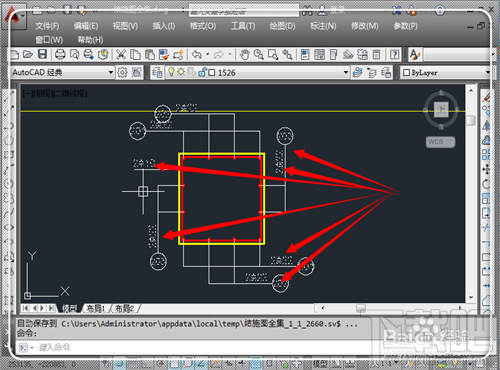Open Plot Preview from the toolbar

tap(74, 54)
